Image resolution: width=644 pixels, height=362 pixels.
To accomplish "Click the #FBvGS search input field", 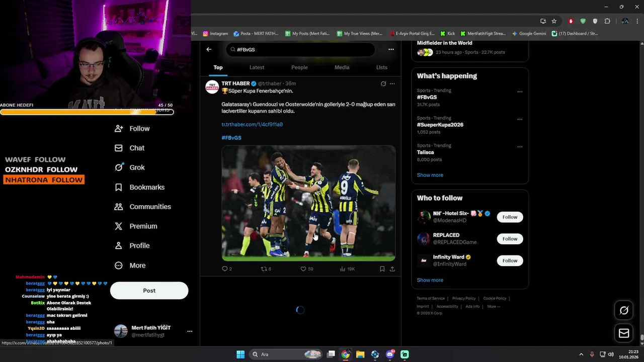I will click(300, 49).
